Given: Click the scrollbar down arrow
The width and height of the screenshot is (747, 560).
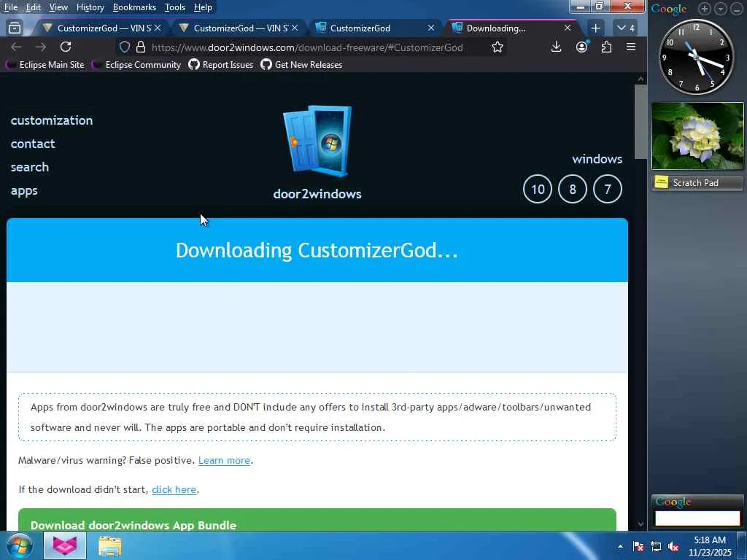Looking at the screenshot, I should pyautogui.click(x=640, y=524).
